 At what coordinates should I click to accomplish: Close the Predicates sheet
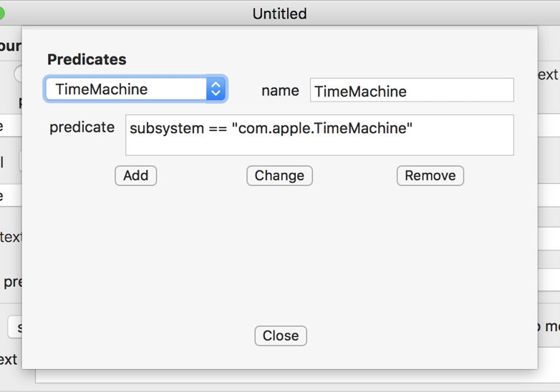pos(281,336)
